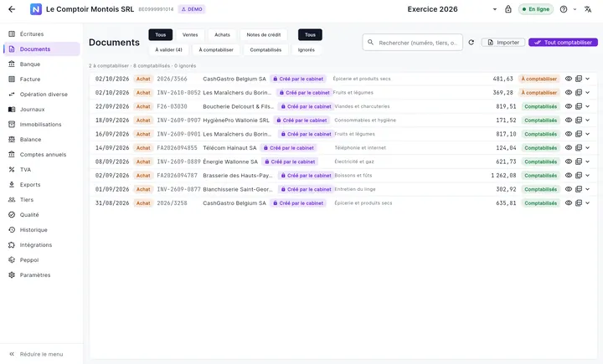The width and height of the screenshot is (603, 364).
Task: Open the help question-mark icon
Action: coord(564,9)
